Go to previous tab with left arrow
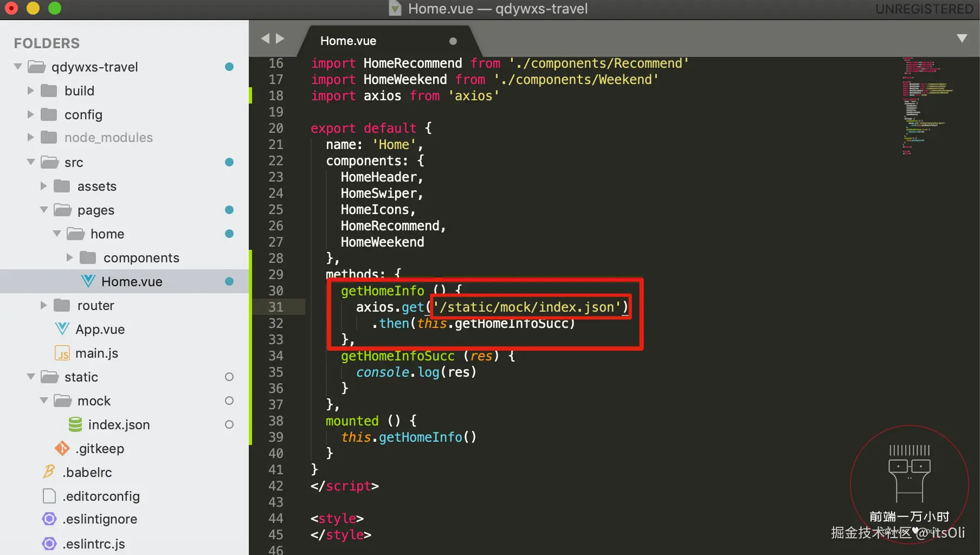This screenshot has height=555, width=980. (265, 38)
